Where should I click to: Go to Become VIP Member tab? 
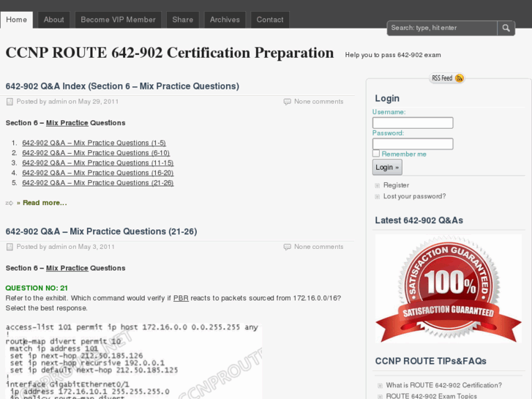point(118,20)
